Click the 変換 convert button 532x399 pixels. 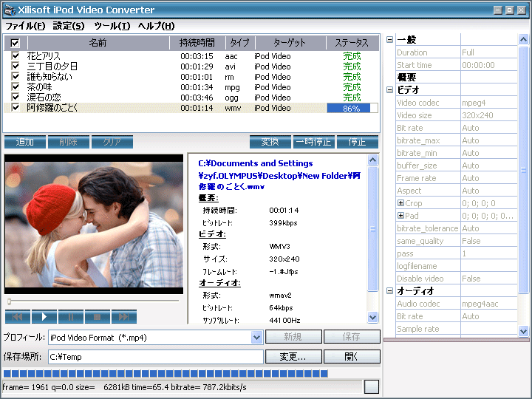[x=270, y=142]
